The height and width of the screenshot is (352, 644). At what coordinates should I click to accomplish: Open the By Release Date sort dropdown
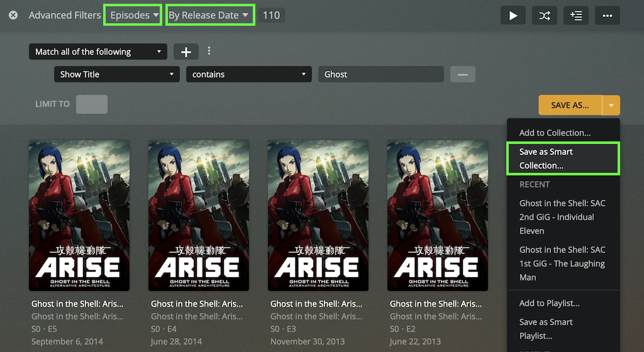pyautogui.click(x=210, y=15)
